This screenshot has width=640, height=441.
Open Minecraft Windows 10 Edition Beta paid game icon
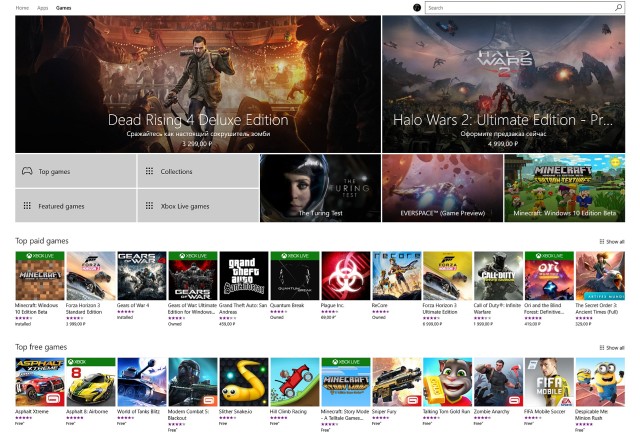(x=40, y=276)
